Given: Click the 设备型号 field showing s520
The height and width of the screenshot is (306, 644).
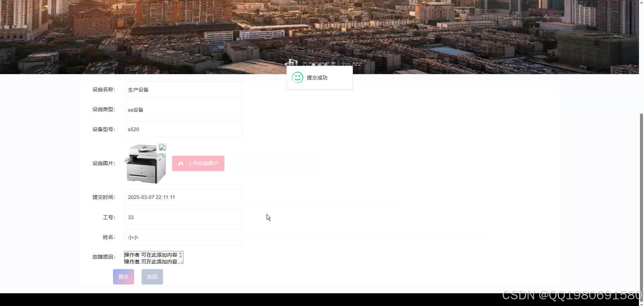Looking at the screenshot, I should tap(183, 130).
